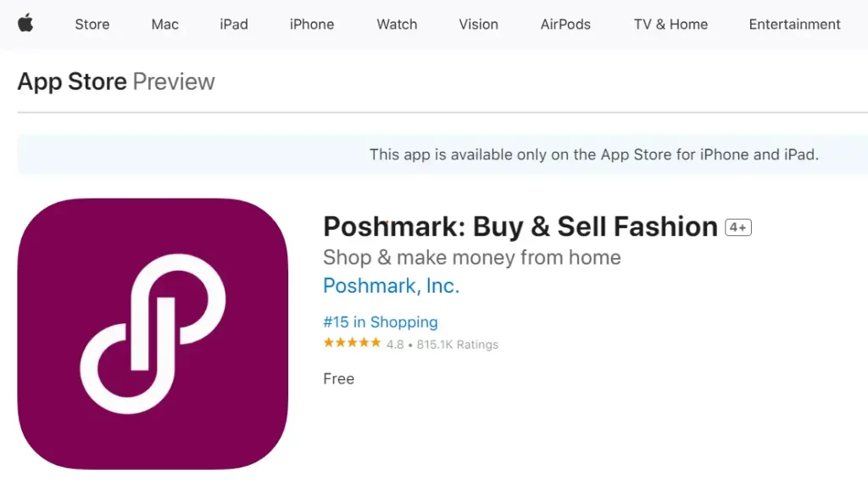Select the TV & Home menu item
Image resolution: width=868 pixels, height=498 pixels.
[x=670, y=25]
